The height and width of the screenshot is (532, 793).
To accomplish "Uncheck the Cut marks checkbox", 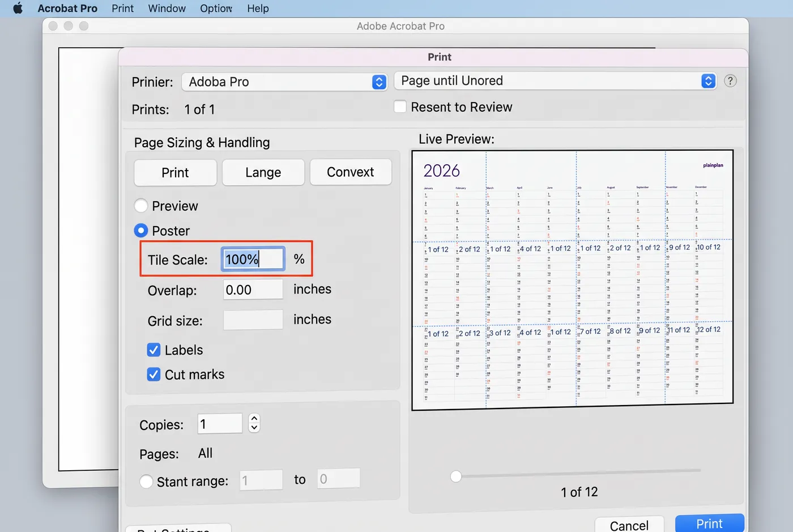I will (154, 374).
